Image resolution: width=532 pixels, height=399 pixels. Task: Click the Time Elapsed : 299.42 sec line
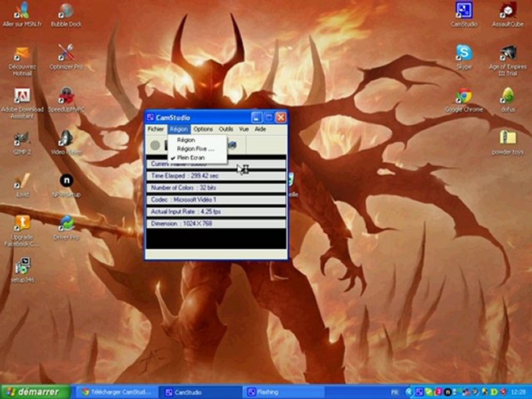tap(216, 176)
